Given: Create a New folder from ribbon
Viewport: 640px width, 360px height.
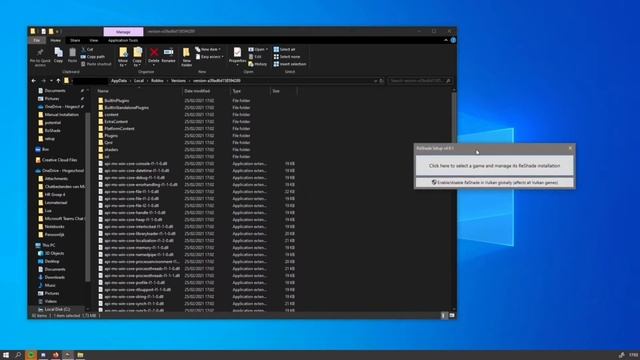Looking at the screenshot, I should click(187, 57).
